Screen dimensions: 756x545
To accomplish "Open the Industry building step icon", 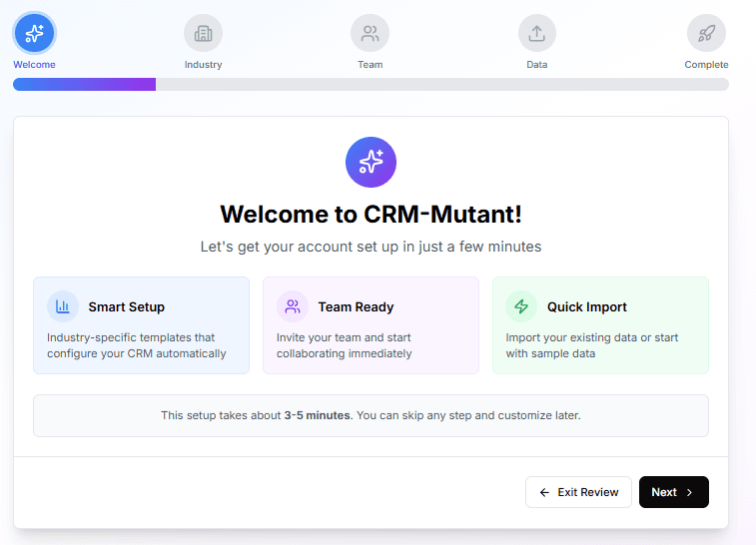I will (x=203, y=33).
